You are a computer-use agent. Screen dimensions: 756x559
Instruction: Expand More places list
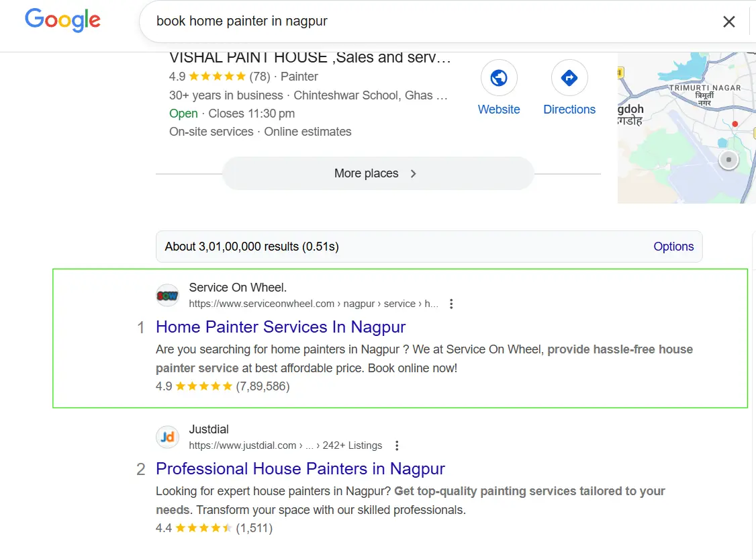(377, 173)
